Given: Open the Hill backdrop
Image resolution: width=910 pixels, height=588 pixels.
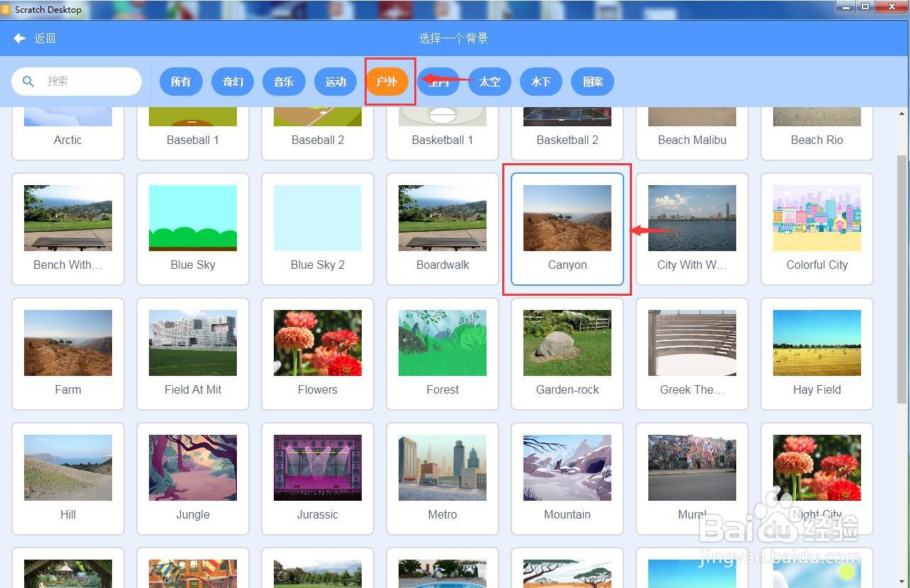Looking at the screenshot, I should click(x=68, y=479).
